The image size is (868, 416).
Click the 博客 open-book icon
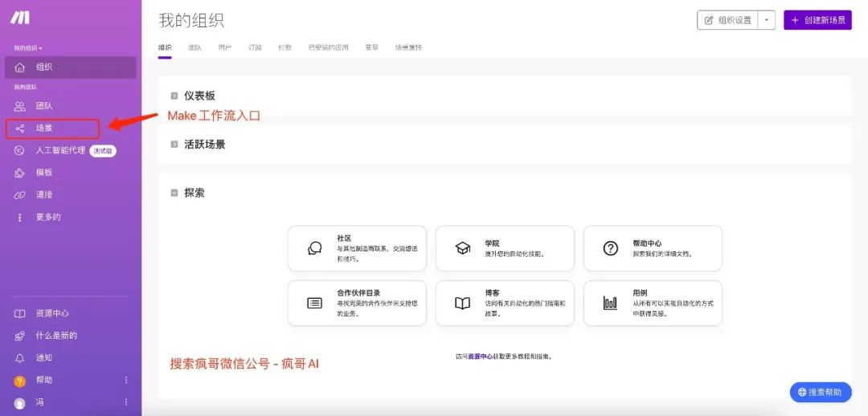coord(462,303)
